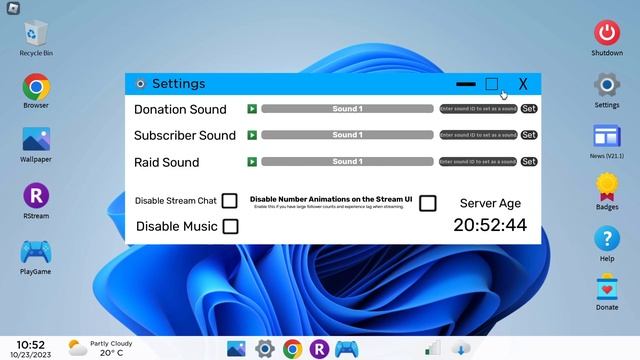Click the Chrome browser icon in the taskbar
Image resolution: width=640 pixels, height=360 pixels.
(x=292, y=349)
